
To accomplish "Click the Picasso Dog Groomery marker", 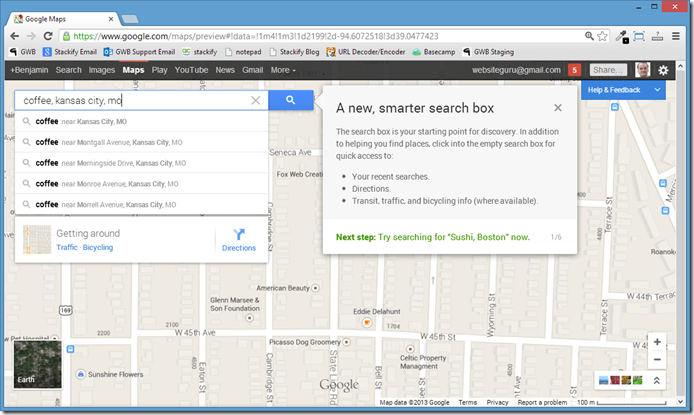I will pyautogui.click(x=347, y=342).
